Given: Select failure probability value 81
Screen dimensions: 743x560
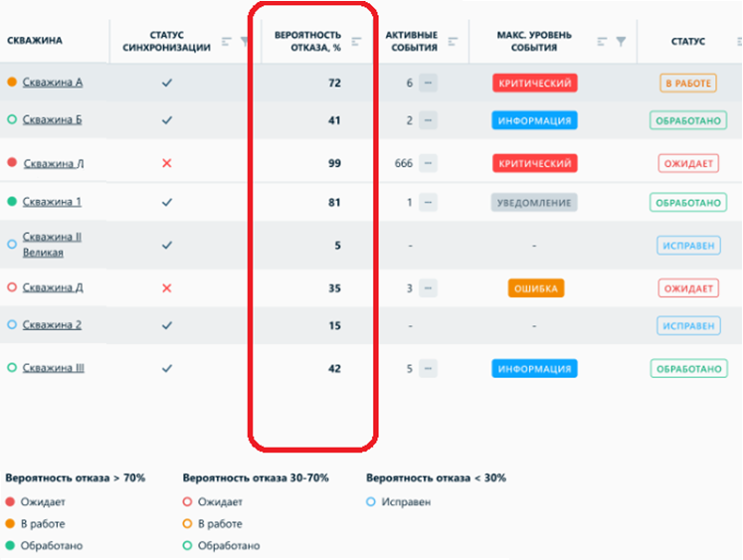Looking at the screenshot, I should (334, 203).
